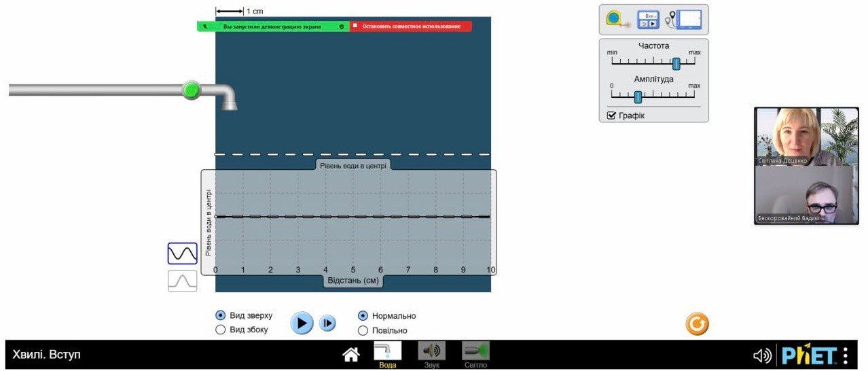Open the PhET three-dot menu

846,355
